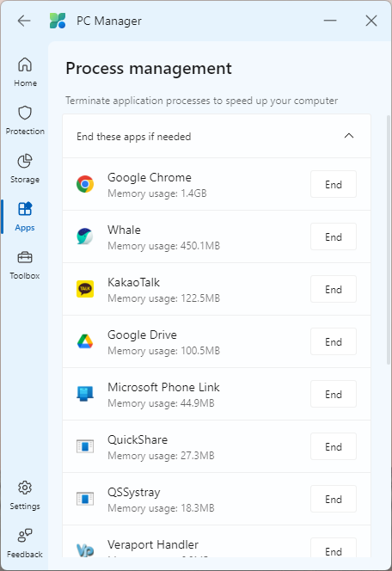The width and height of the screenshot is (392, 571).
Task: Click 'Memory usage: 100.5MB' text
Action: coord(164,351)
